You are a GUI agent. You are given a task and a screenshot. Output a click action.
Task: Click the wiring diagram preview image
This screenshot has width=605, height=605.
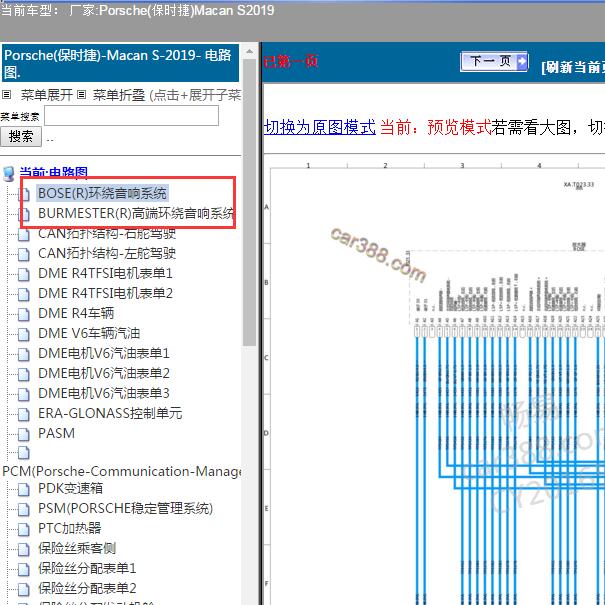coord(434,382)
